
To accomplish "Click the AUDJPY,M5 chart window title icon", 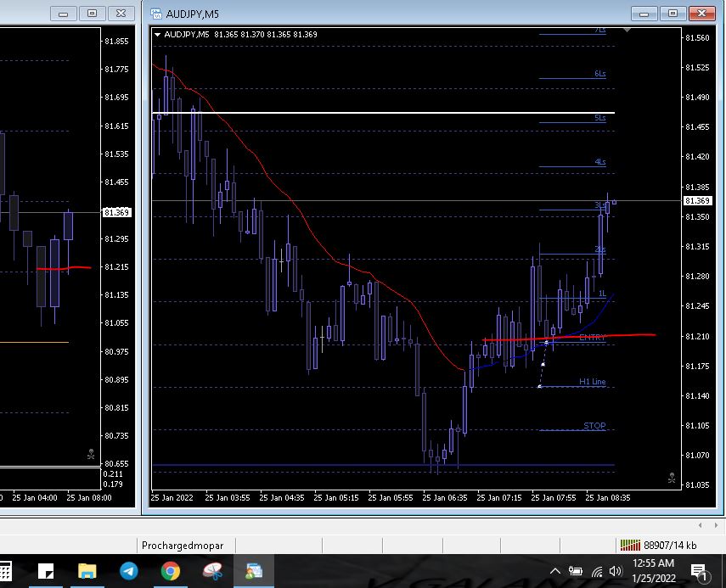I will click(x=156, y=14).
